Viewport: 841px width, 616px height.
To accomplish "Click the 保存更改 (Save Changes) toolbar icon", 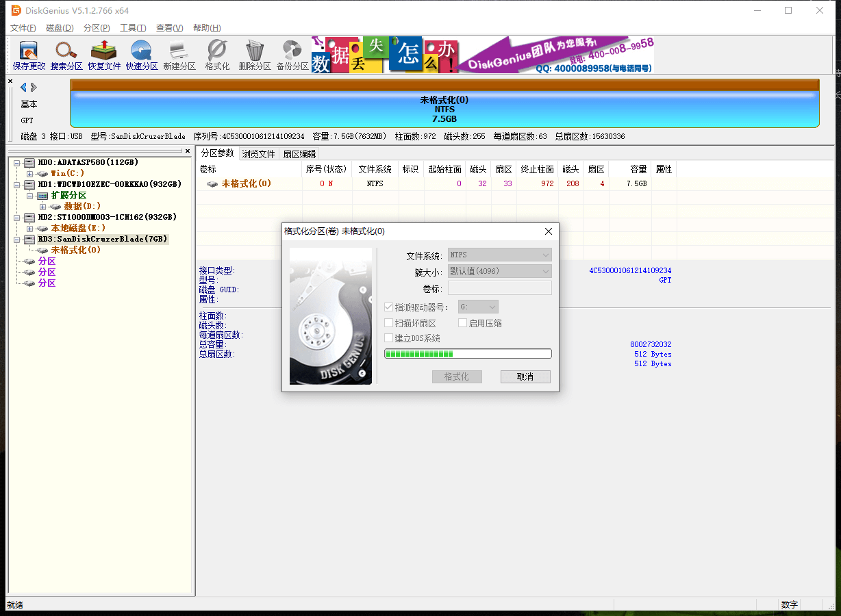I will click(27, 55).
